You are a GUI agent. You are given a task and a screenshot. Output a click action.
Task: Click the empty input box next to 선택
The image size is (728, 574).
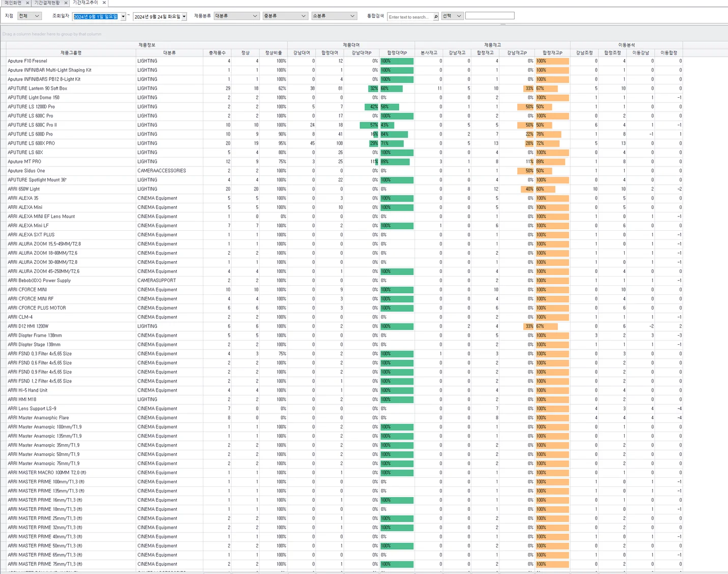click(x=490, y=16)
